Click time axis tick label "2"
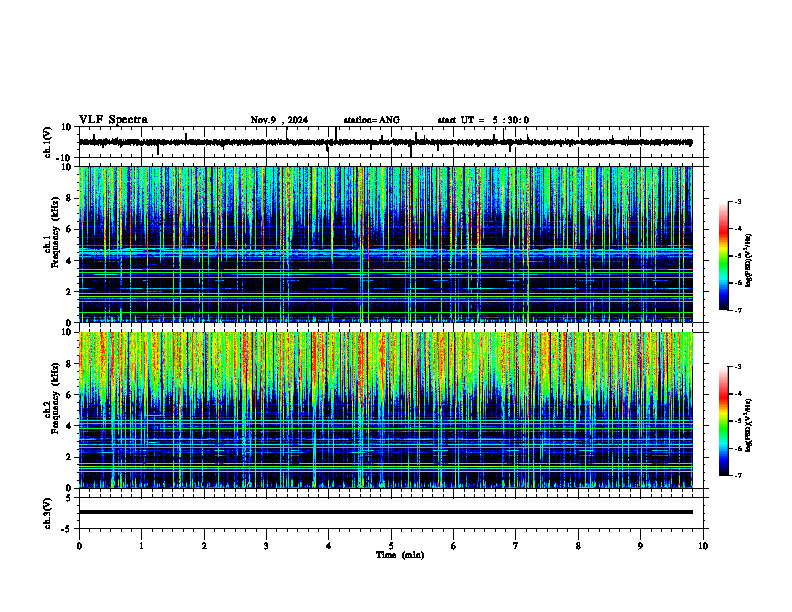 (204, 546)
